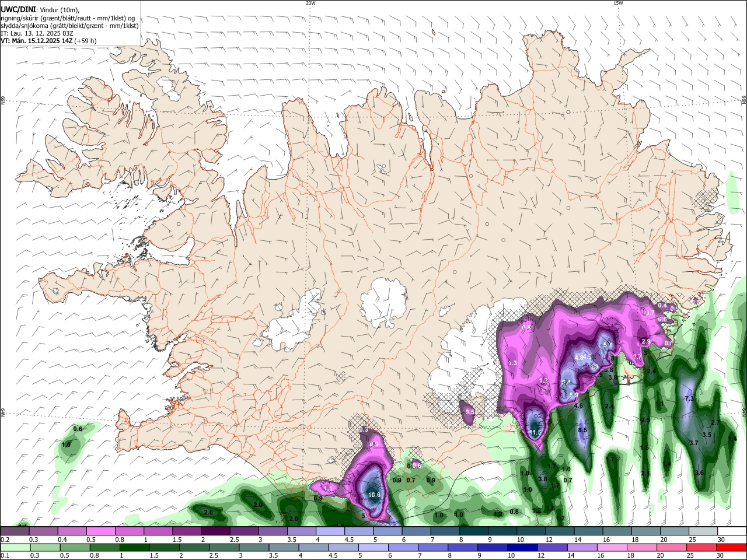
Task: Select the deep navy rain swatch at 10
Action: click(x=522, y=547)
